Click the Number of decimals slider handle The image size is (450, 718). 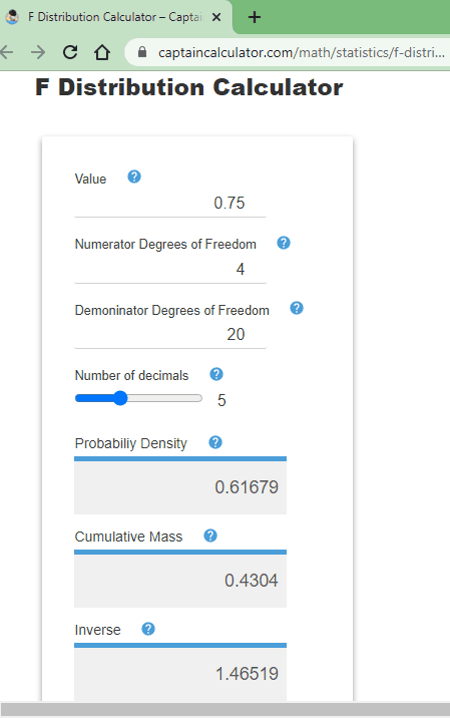pos(120,398)
